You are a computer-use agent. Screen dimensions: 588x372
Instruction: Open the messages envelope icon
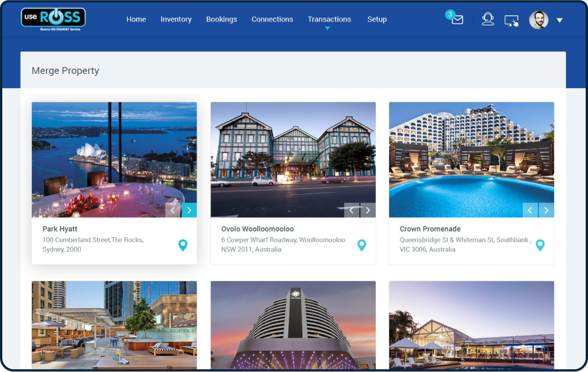click(458, 20)
